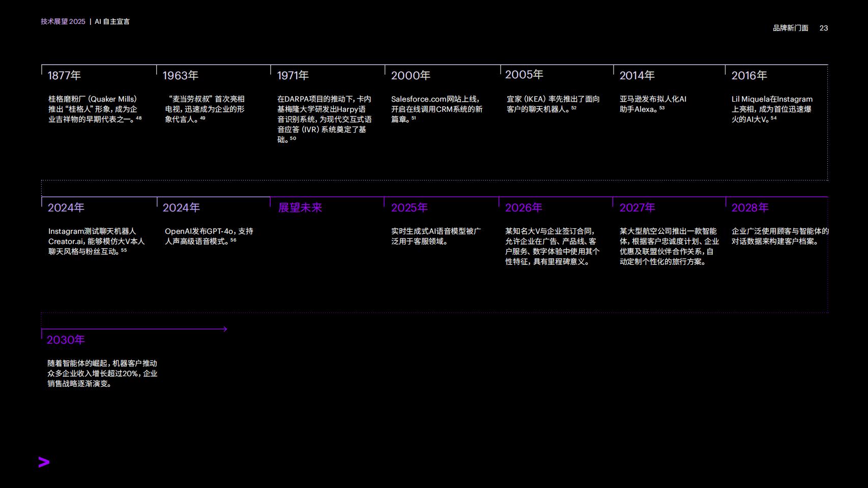Click footnote number 50
This screenshot has height=488, width=868.
point(293,138)
